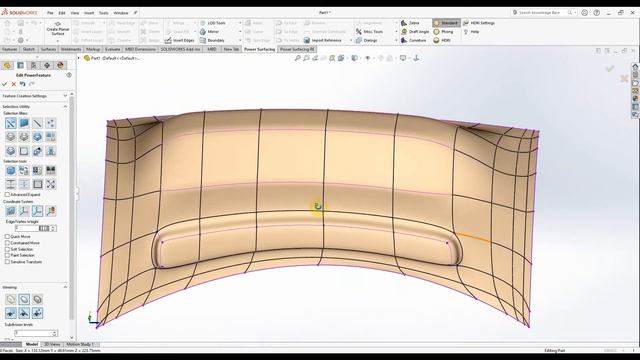
Task: Open the Tools menu
Action: coord(104,13)
